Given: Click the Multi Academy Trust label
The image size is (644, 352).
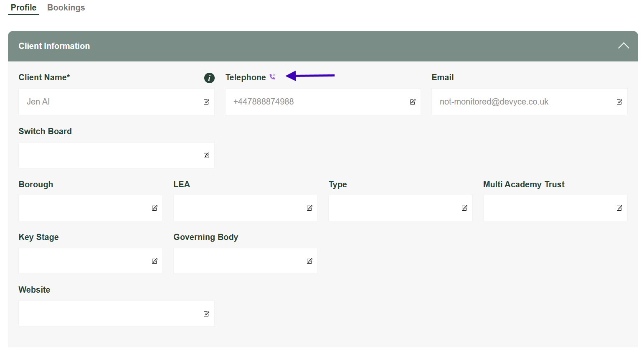Looking at the screenshot, I should (x=524, y=184).
